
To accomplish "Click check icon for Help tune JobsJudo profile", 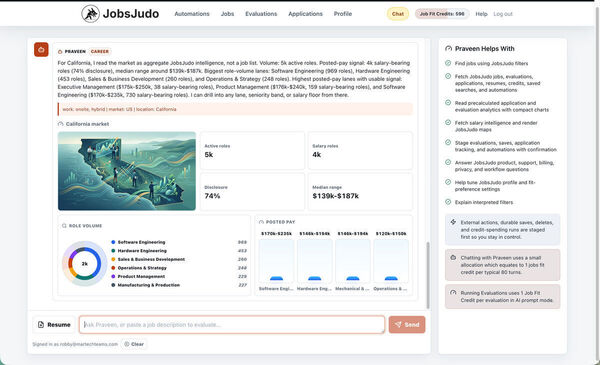I will pos(448,182).
